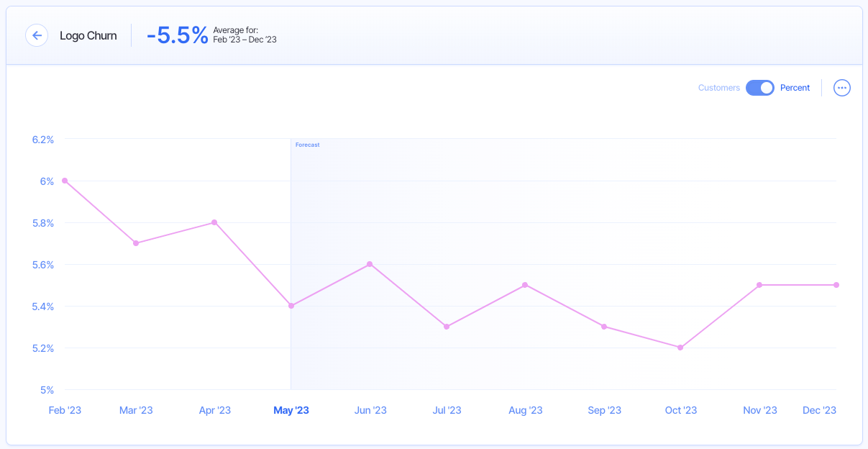The image size is (868, 449).
Task: Click the 6% y-axis label
Action: (x=46, y=181)
